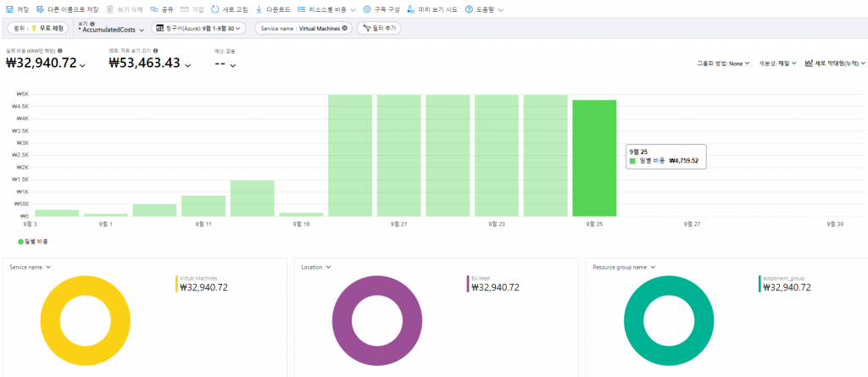Click the small bar above 9월 19
Image resolution: width=868 pixels, height=377 pixels.
(x=301, y=214)
